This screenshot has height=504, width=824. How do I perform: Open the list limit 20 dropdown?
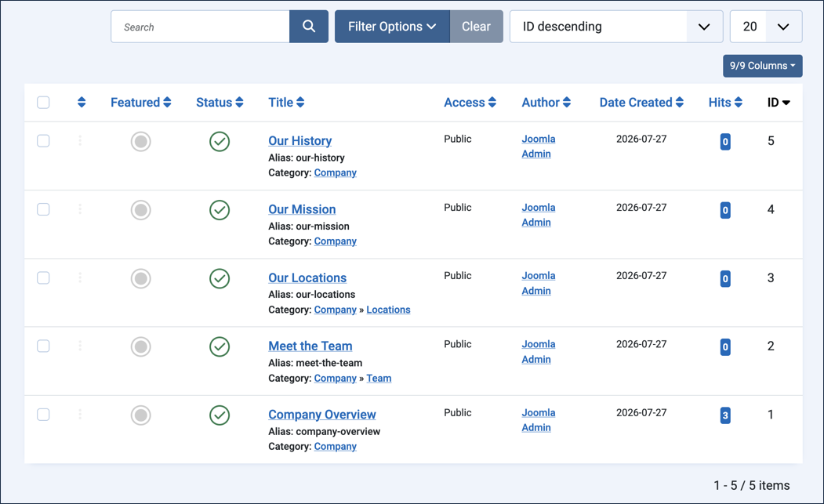(766, 27)
